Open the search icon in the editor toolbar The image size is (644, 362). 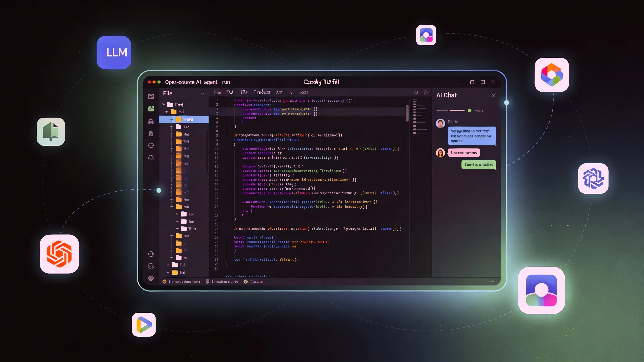point(416,92)
